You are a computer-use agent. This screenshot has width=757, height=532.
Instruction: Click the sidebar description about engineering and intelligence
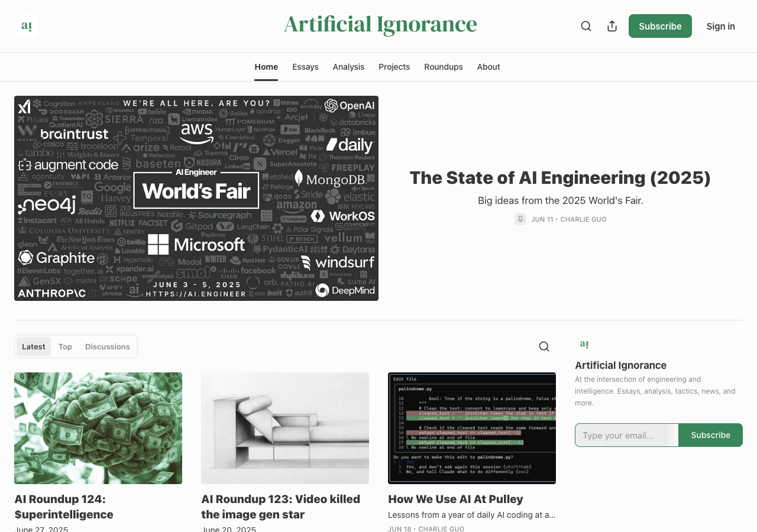point(655,391)
